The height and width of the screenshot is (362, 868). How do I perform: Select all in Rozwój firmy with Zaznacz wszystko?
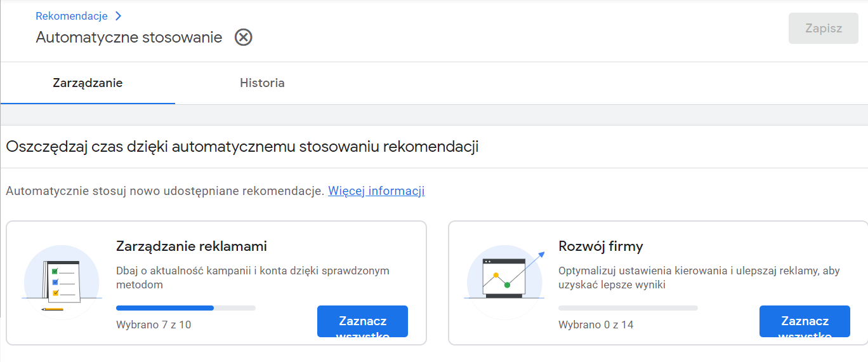click(x=805, y=322)
